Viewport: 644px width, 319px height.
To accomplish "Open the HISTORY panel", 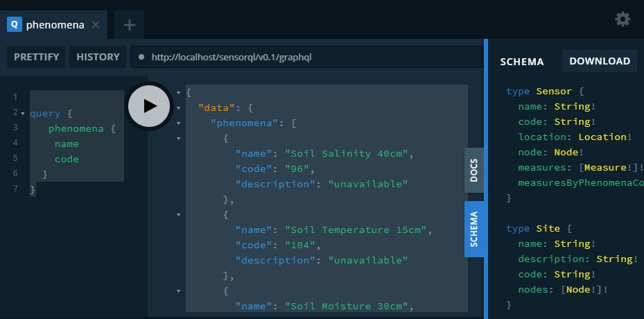I will 98,57.
